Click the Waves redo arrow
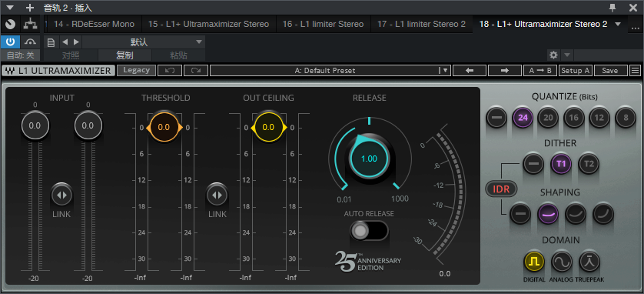The width and height of the screenshot is (644, 294). pyautogui.click(x=196, y=70)
